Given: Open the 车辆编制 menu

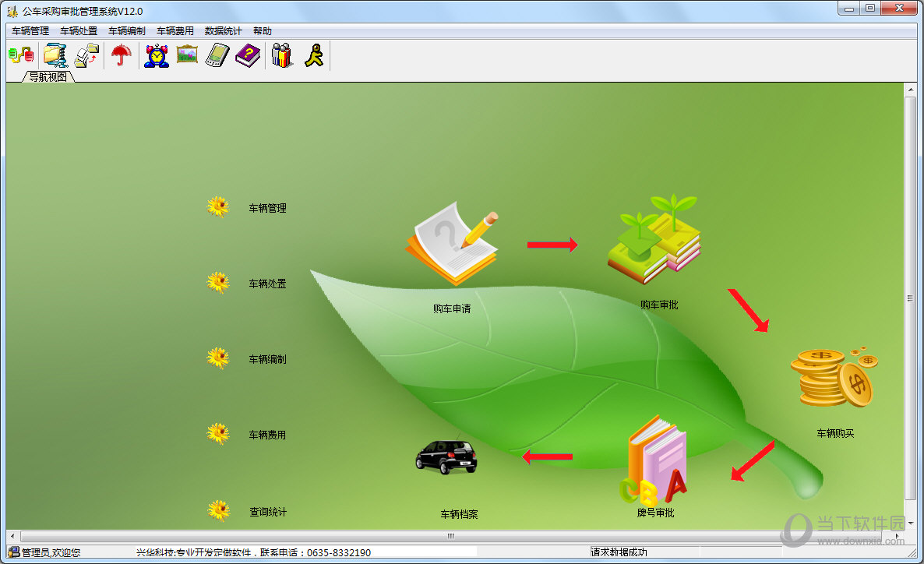Looking at the screenshot, I should [127, 30].
